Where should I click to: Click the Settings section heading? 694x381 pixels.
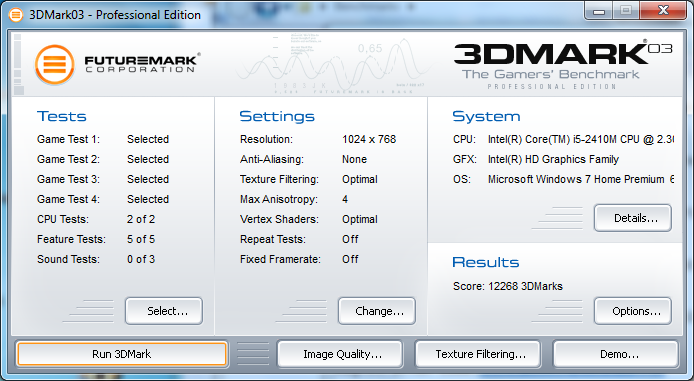click(x=277, y=116)
